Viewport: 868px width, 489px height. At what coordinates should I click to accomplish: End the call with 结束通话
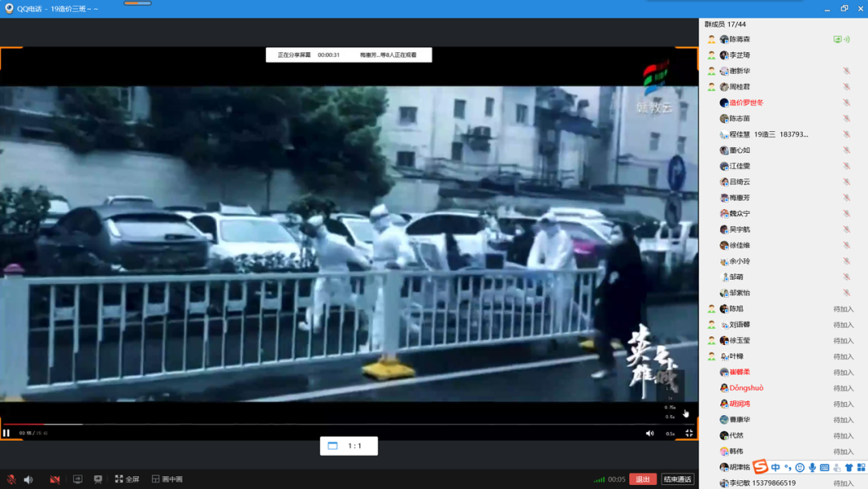(677, 479)
